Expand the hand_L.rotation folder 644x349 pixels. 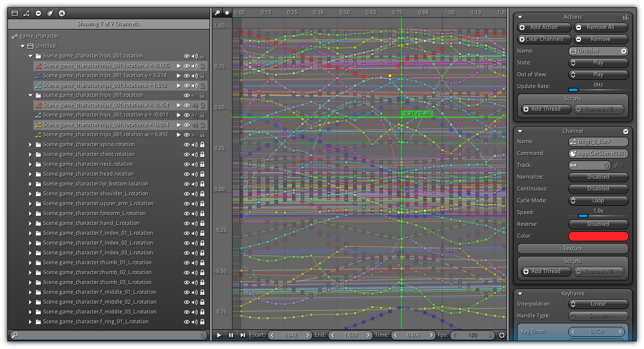coord(30,223)
